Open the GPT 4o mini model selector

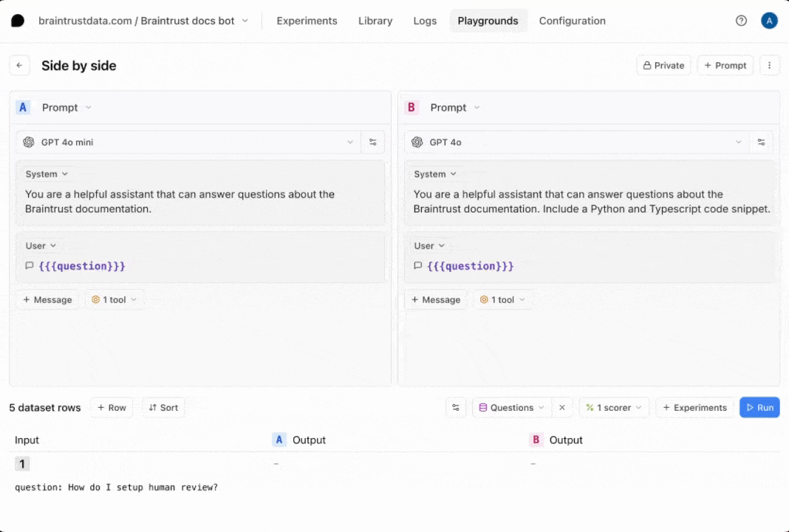tap(188, 143)
